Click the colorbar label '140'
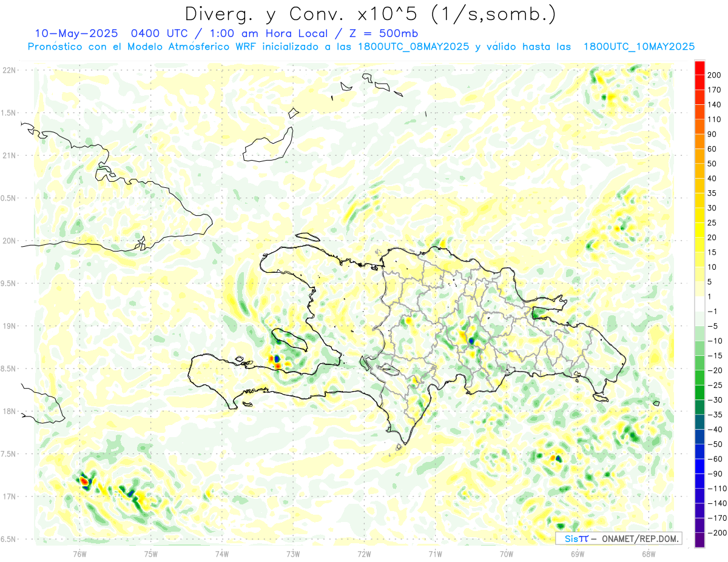 pyautogui.click(x=715, y=105)
